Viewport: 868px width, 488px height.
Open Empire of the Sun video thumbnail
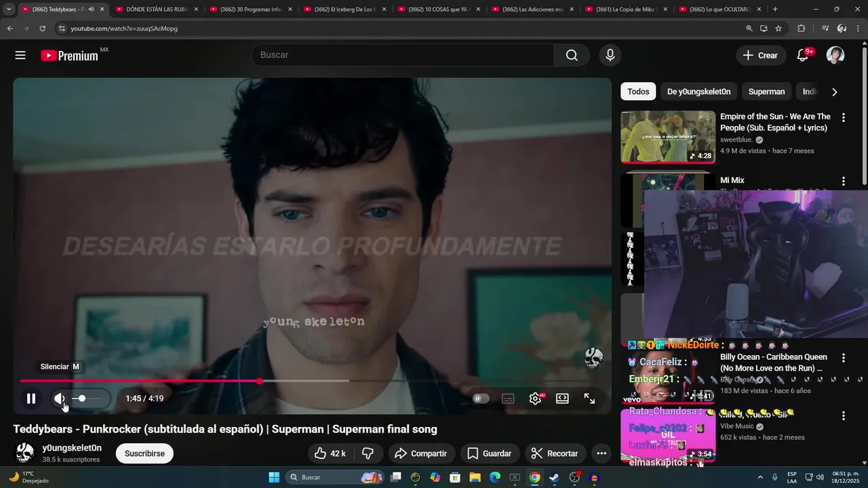tap(668, 137)
